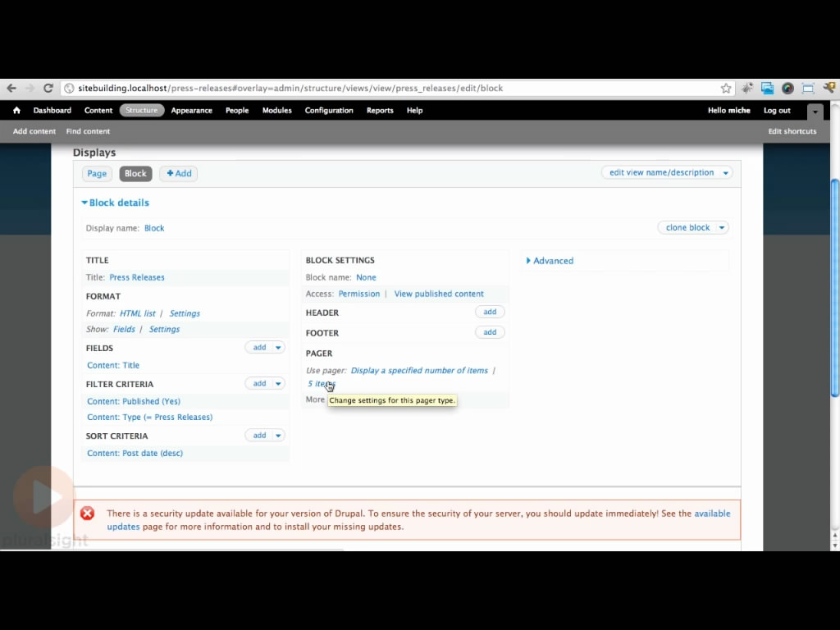Click the screen capture extension icon
This screenshot has height=630, width=840.
808,89
